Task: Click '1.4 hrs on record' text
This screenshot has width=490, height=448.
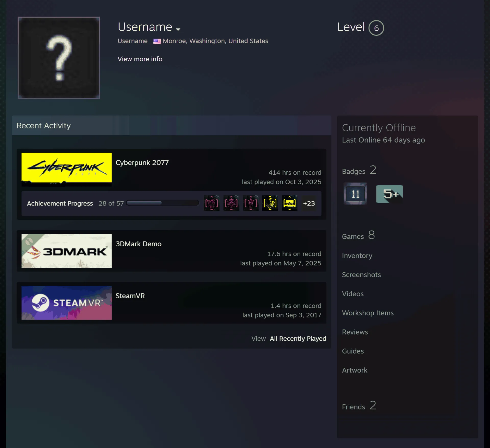Action: pyautogui.click(x=296, y=306)
